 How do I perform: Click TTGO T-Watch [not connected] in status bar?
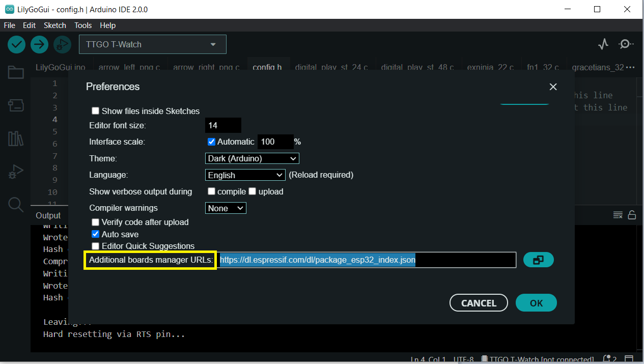click(x=537, y=359)
